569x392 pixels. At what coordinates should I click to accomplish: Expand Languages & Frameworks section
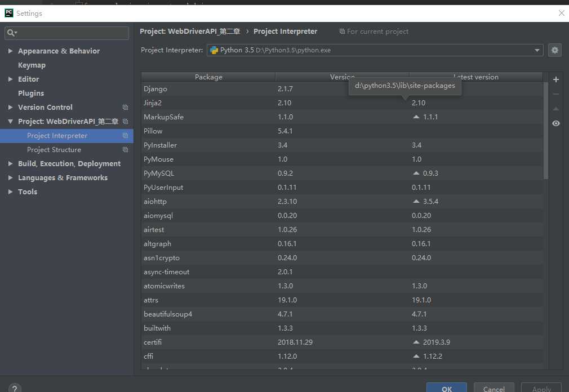[10, 177]
